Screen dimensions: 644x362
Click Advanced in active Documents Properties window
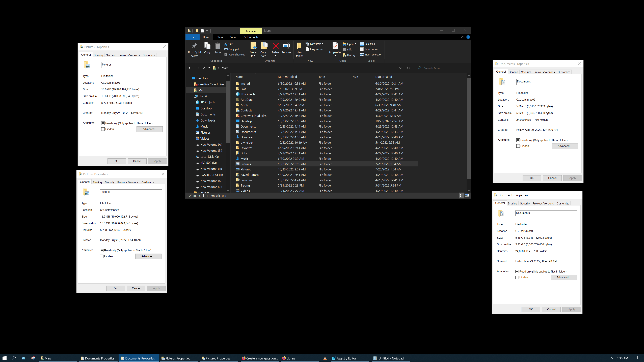coord(563,277)
